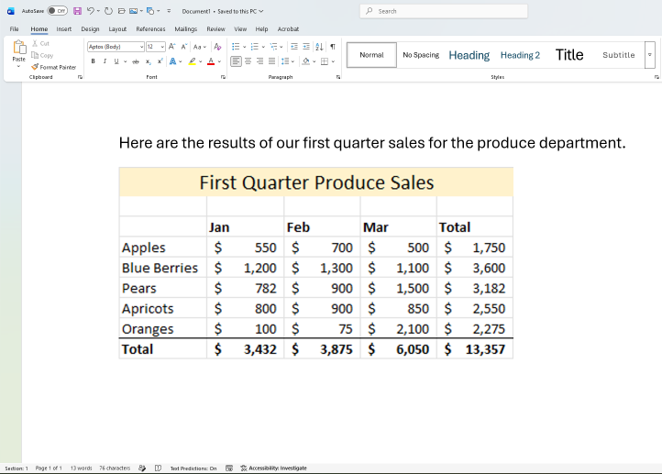Toggle Underline formatting
The image size is (662, 474).
[117, 62]
